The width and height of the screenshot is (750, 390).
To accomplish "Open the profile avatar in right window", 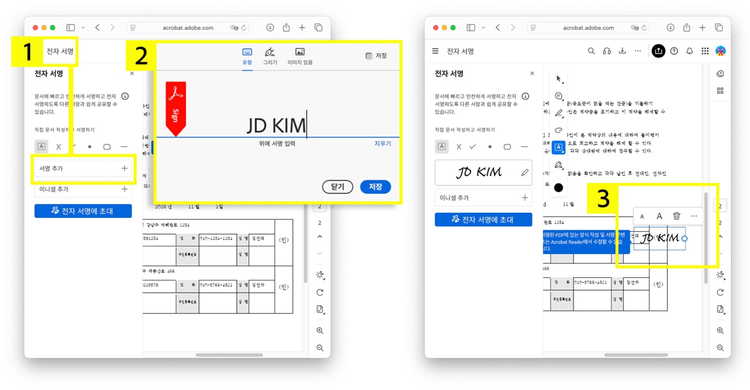I will pyautogui.click(x=720, y=51).
